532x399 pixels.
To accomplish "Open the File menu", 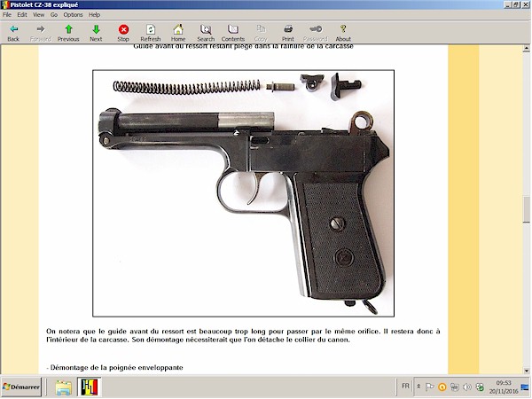I will pos(7,15).
